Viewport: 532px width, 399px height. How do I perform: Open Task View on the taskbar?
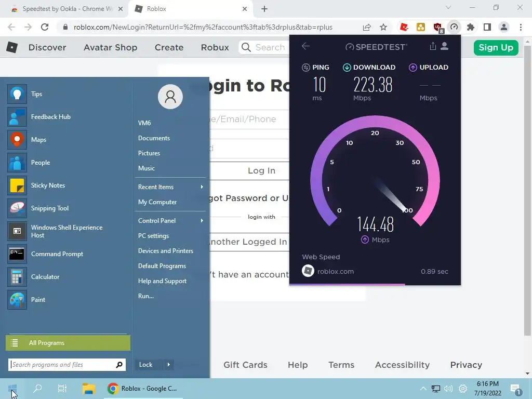pyautogui.click(x=62, y=389)
